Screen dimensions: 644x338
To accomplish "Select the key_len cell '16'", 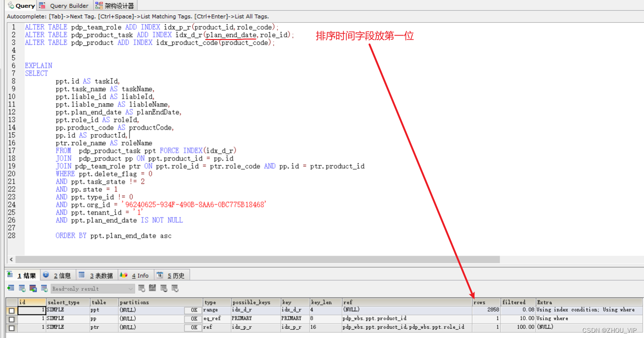I will 326,328.
